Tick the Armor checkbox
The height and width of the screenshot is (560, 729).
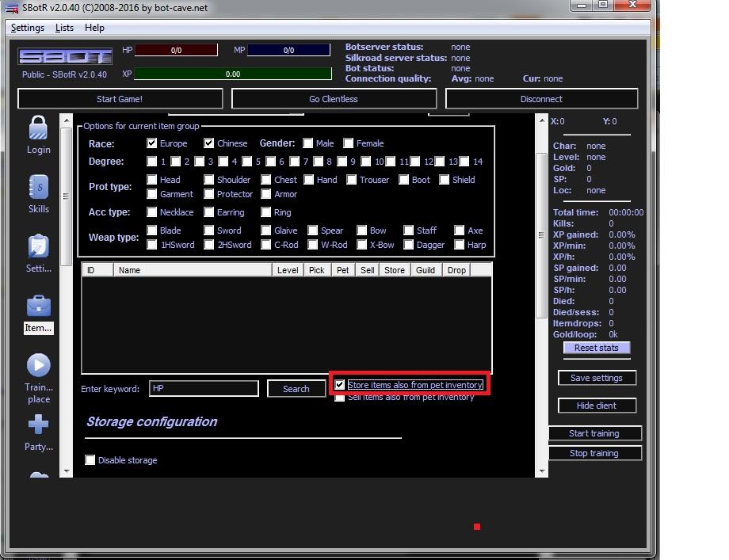point(266,194)
